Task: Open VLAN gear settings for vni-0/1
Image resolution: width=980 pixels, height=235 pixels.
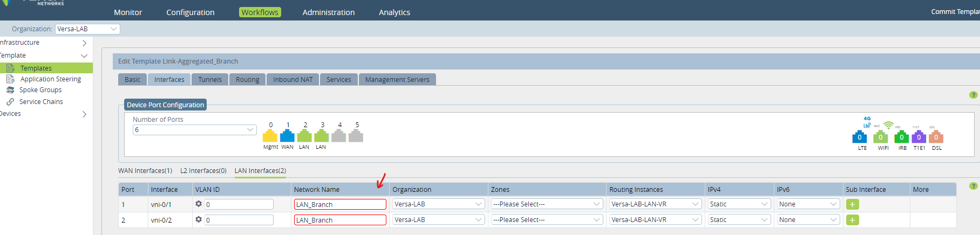Action: point(199,204)
